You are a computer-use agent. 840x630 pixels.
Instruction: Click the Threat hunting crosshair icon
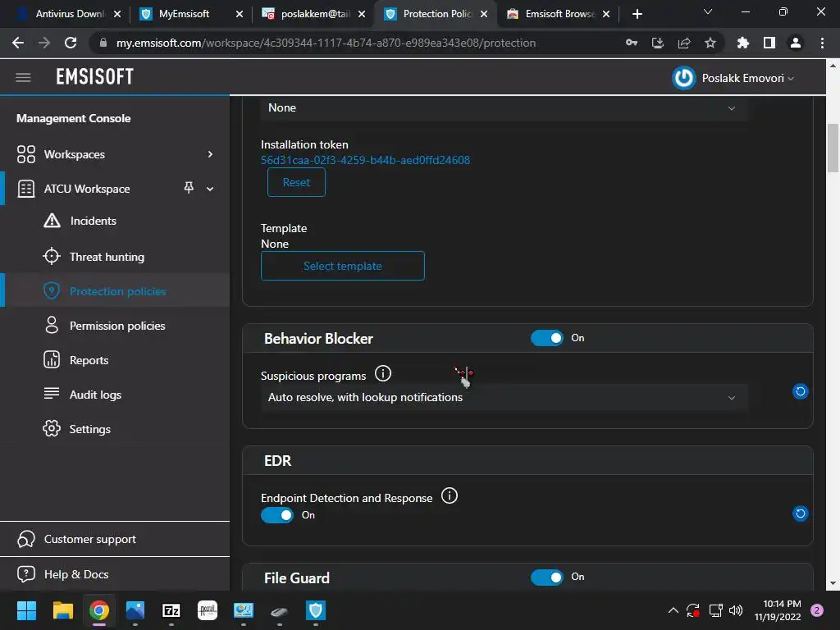(52, 257)
